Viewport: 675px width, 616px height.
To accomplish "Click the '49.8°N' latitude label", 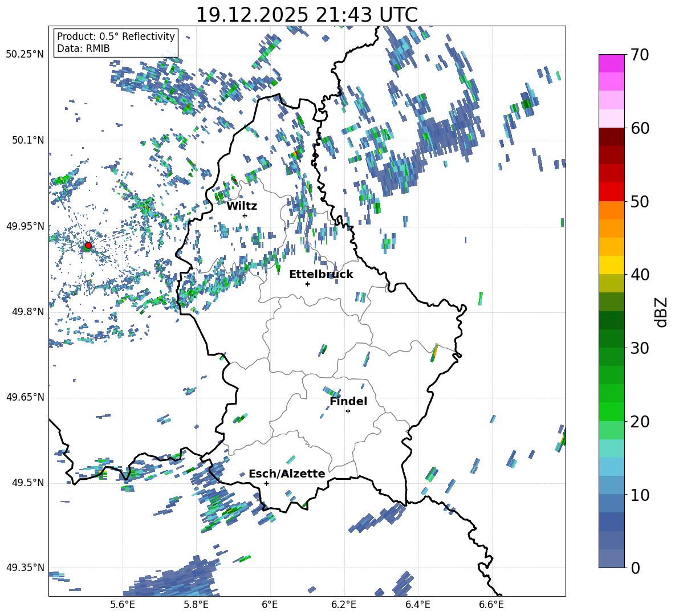I will click(x=27, y=312).
